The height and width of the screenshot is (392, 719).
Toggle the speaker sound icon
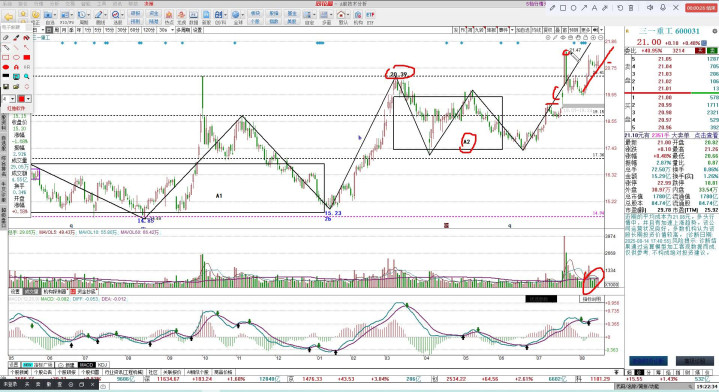[650, 8]
